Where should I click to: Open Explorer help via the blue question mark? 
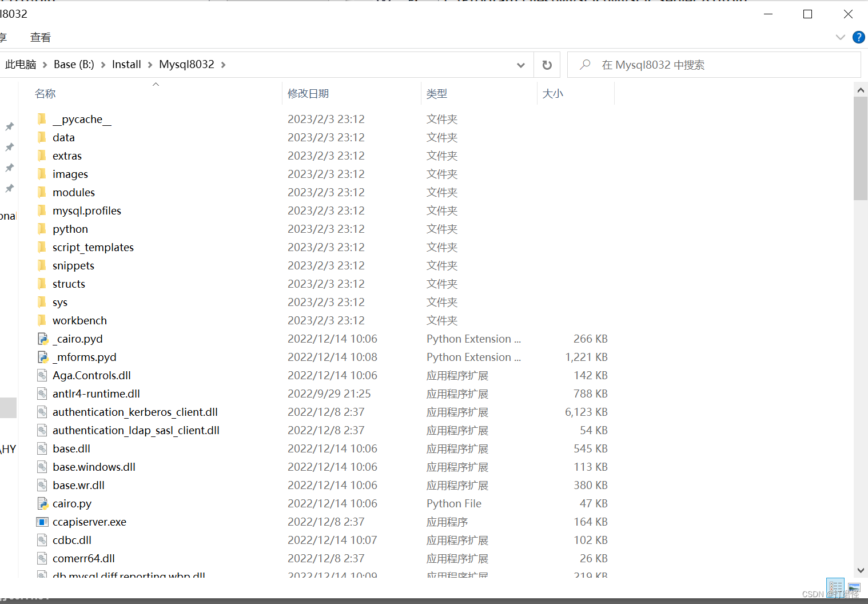(858, 37)
